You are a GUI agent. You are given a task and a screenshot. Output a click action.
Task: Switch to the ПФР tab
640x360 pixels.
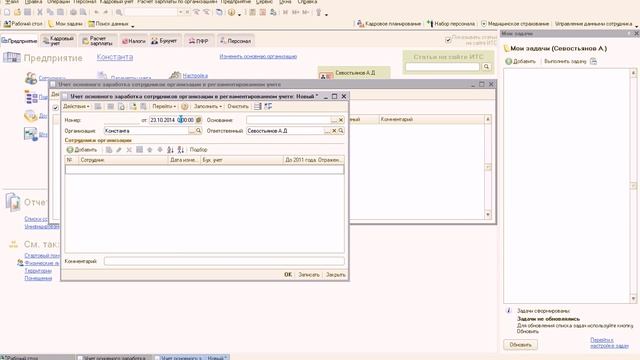198,41
